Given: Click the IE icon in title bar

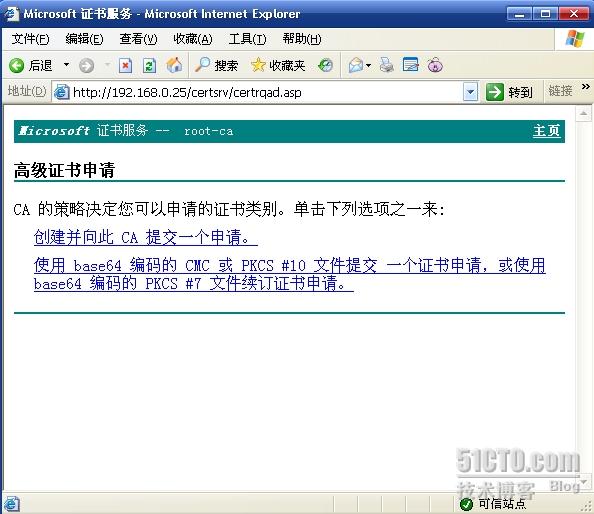Looking at the screenshot, I should tap(11, 14).
